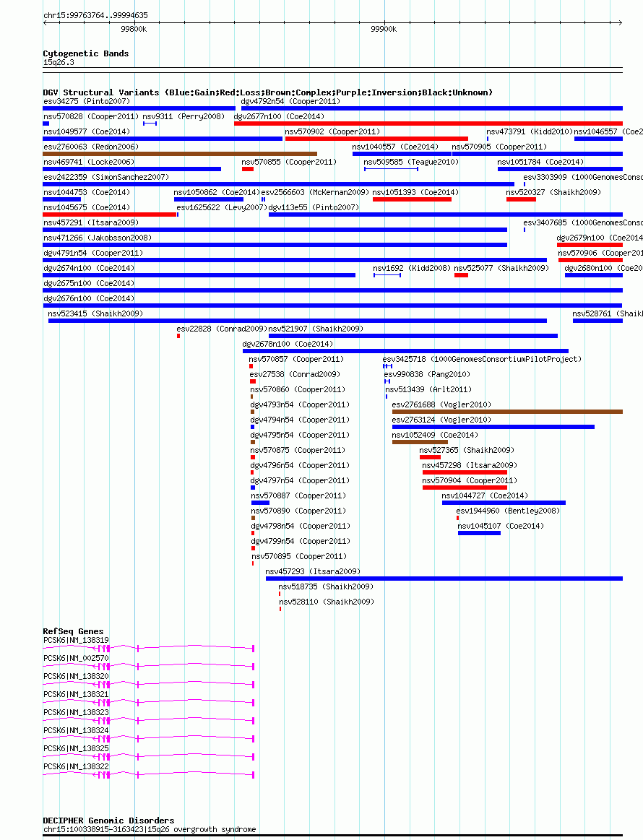Open PCSK6|NM_138322 transcript

coord(148,775)
